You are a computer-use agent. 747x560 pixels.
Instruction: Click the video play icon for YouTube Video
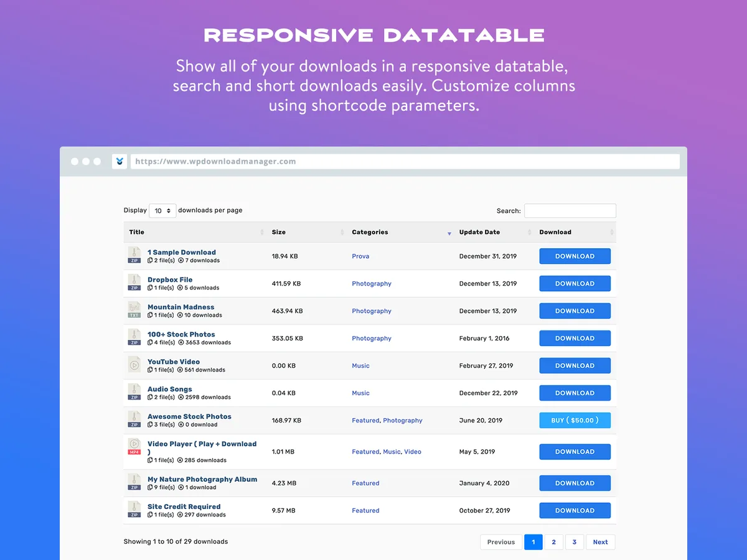click(134, 365)
